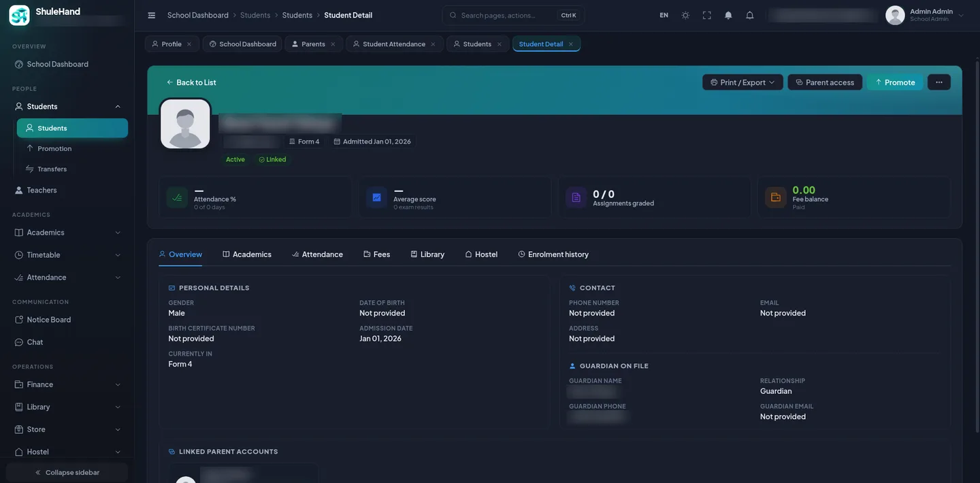Screen dimensions: 980x483
Task: Click the Promote button
Action: [895, 82]
